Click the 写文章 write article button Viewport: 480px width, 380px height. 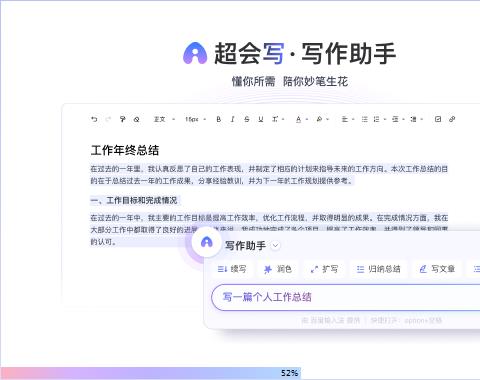point(437,269)
